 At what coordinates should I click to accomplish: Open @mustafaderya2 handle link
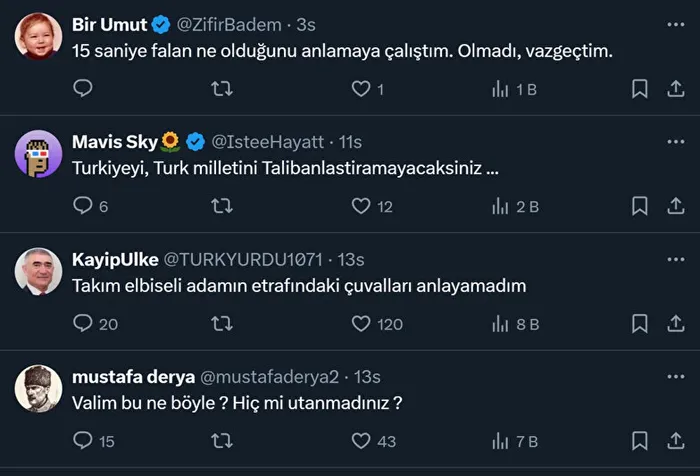[270, 376]
